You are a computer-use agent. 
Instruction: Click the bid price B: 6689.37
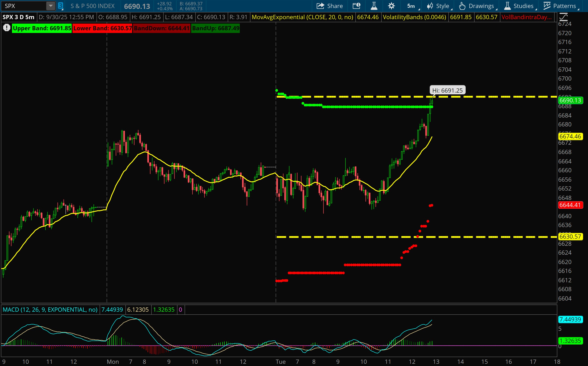(191, 4)
